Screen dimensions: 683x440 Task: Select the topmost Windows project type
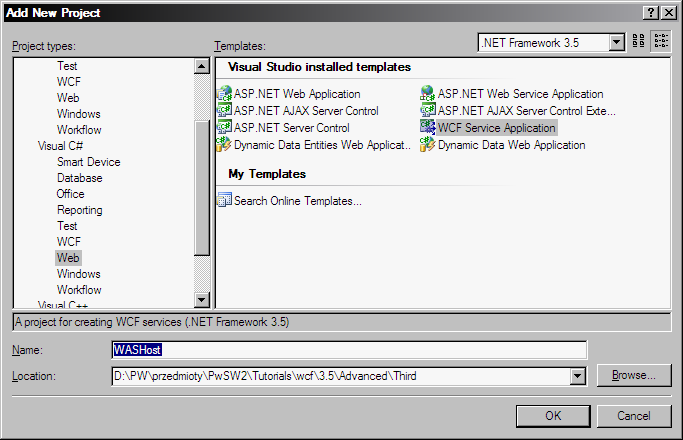pyautogui.click(x=79, y=114)
